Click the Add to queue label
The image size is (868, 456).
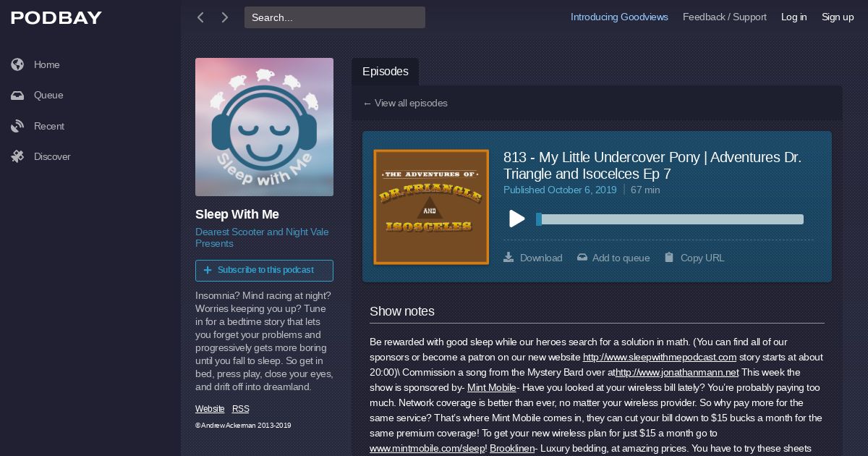pos(621,258)
